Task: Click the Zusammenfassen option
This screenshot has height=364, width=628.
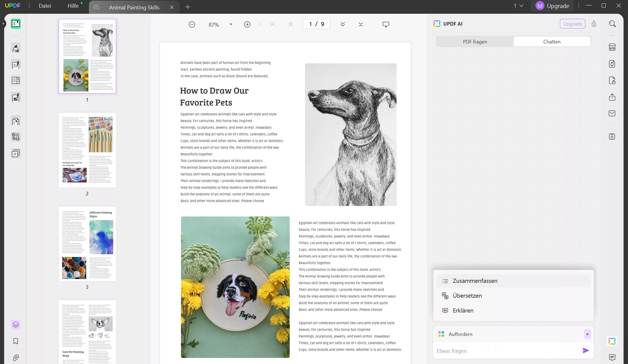Action: [475, 281]
